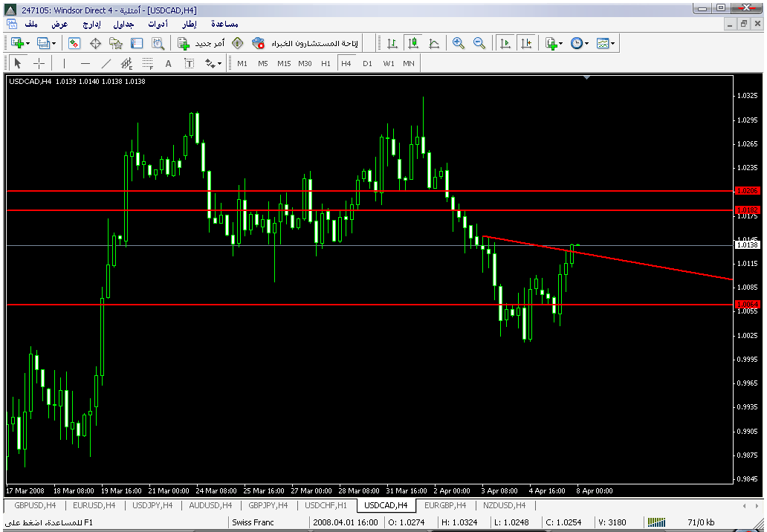Click the New Order document icon
Viewport: 767px width, 532px height.
pyautogui.click(x=183, y=43)
